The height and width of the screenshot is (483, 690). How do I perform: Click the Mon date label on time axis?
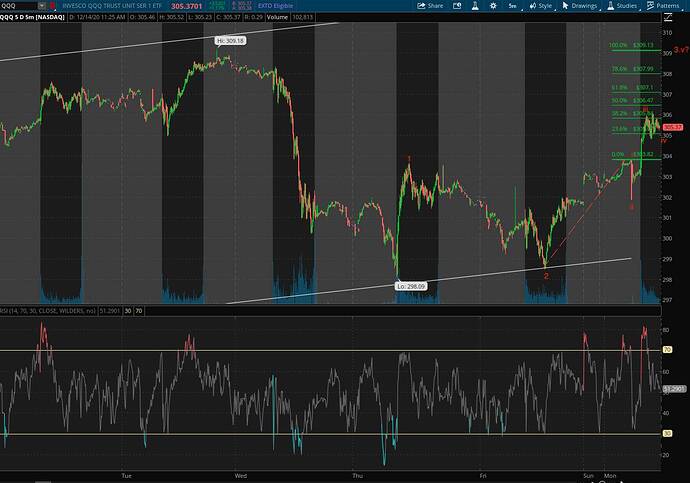(x=610, y=476)
